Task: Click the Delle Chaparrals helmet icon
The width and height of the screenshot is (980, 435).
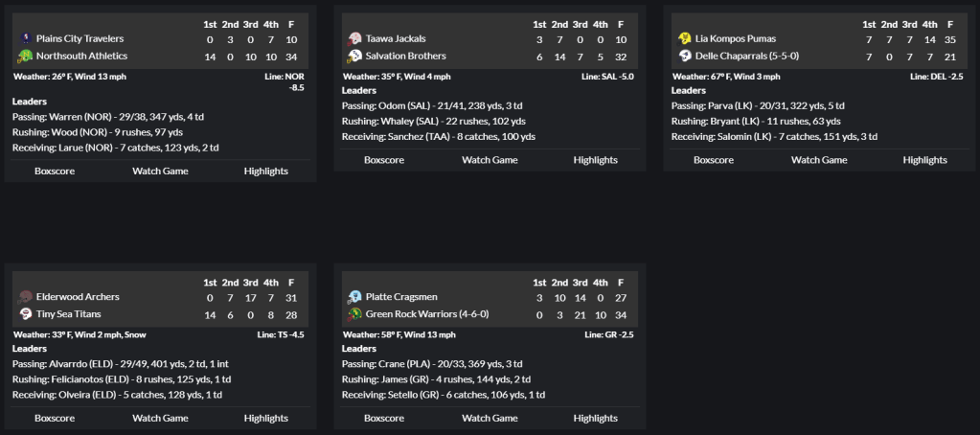Action: point(685,56)
